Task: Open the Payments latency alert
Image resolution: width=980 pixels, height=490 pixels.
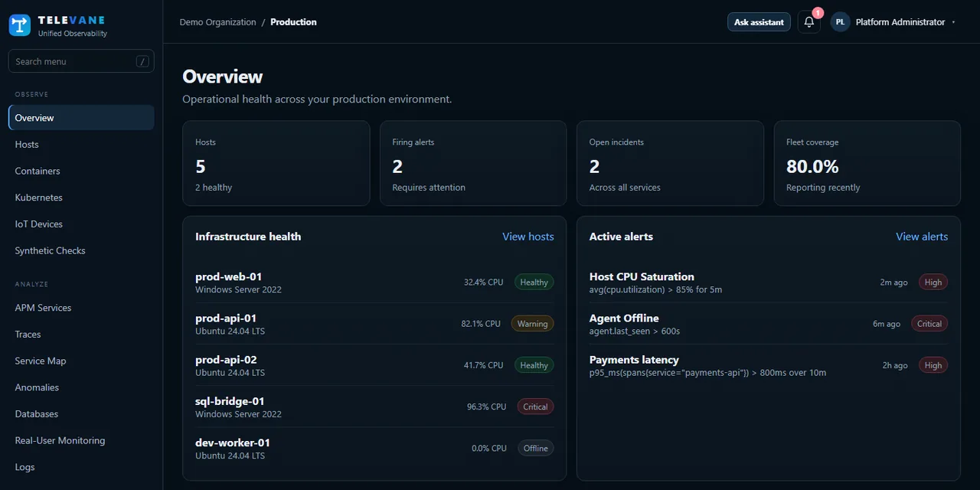Action: point(769,365)
